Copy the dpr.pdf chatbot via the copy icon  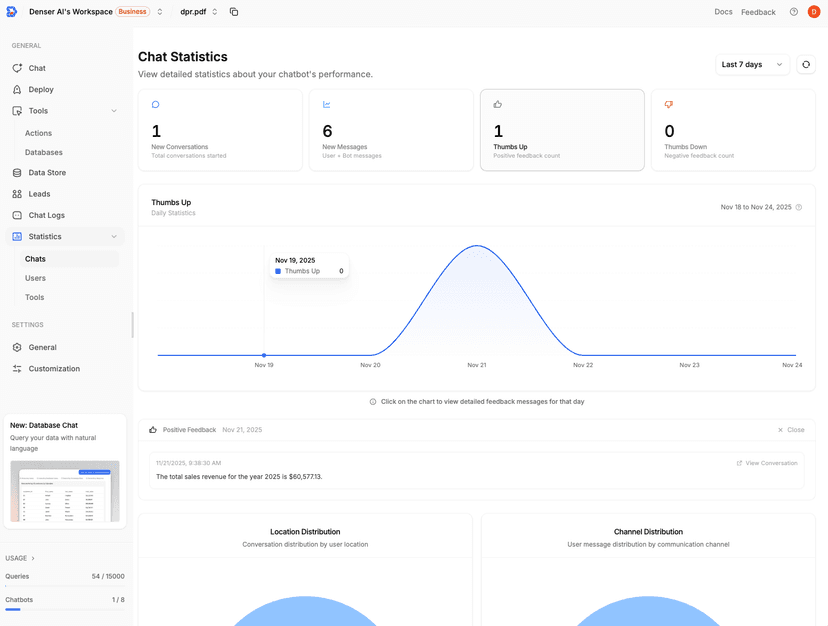coord(234,12)
